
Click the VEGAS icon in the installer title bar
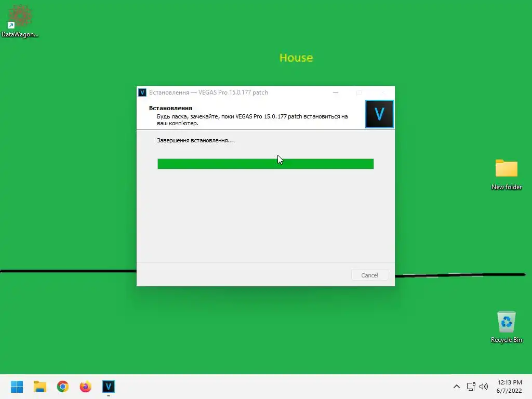point(142,92)
